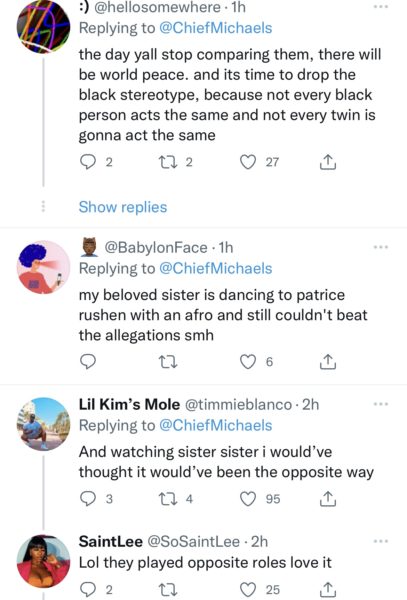The height and width of the screenshot is (600, 407).
Task: Like the SaintLee tweet with 25 likes
Action: pyautogui.click(x=247, y=590)
